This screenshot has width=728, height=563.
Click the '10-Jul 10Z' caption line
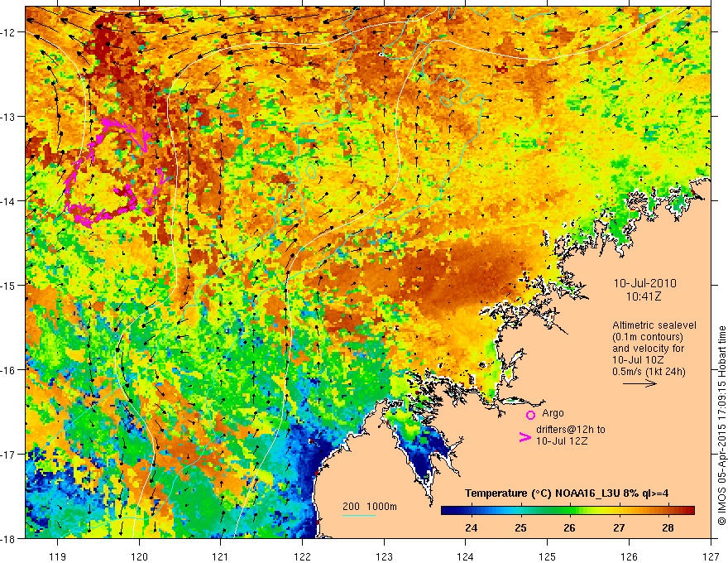click(x=638, y=360)
